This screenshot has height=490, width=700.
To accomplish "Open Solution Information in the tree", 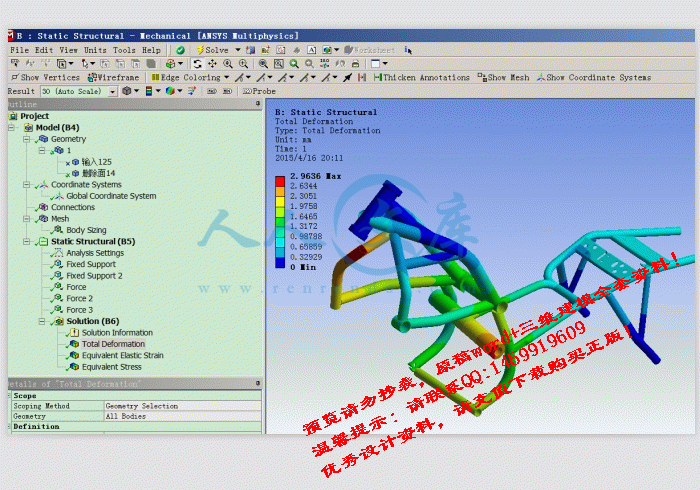I will click(117, 333).
